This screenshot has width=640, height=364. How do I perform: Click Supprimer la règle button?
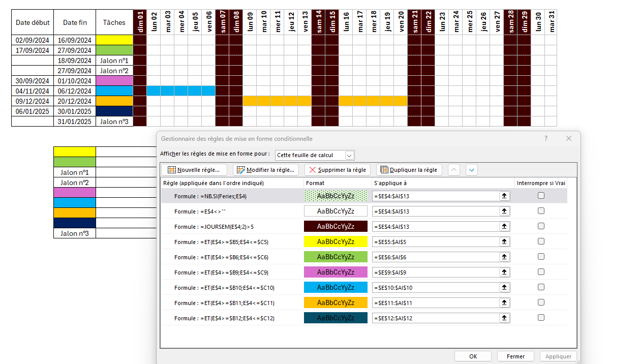coord(338,170)
